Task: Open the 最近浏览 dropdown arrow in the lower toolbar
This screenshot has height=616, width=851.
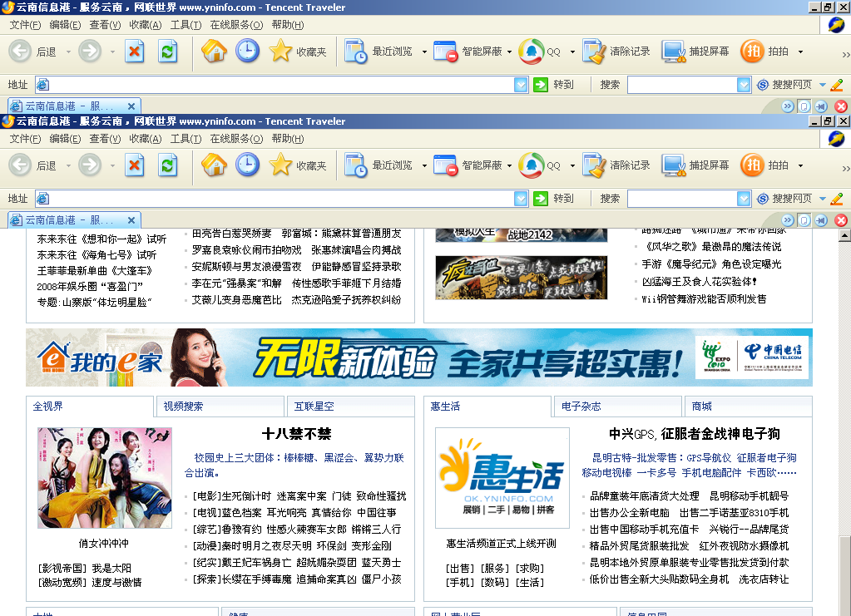Action: coord(424,166)
